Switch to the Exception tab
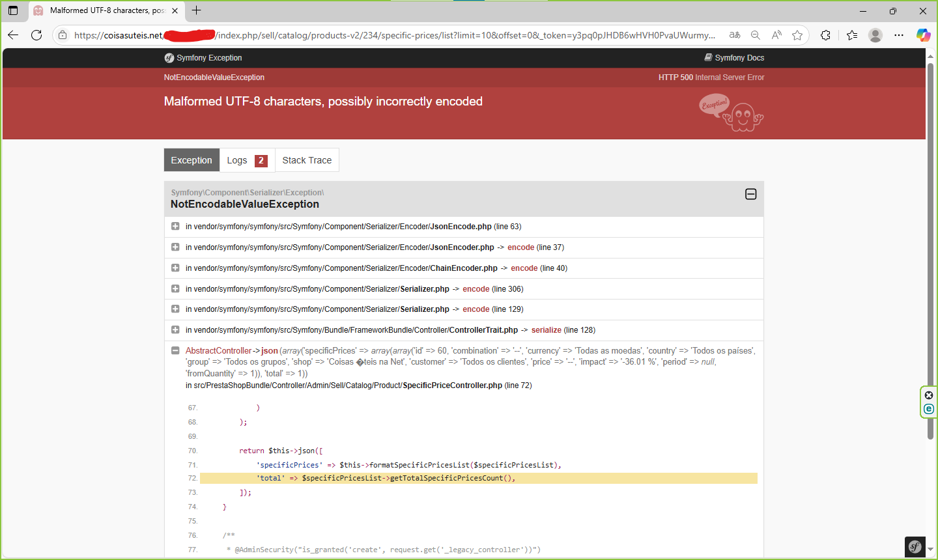 tap(192, 160)
